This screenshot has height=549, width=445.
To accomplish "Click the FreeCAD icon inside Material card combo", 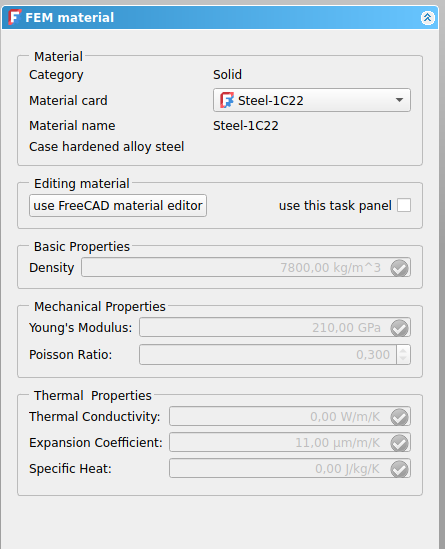I will tap(227, 100).
